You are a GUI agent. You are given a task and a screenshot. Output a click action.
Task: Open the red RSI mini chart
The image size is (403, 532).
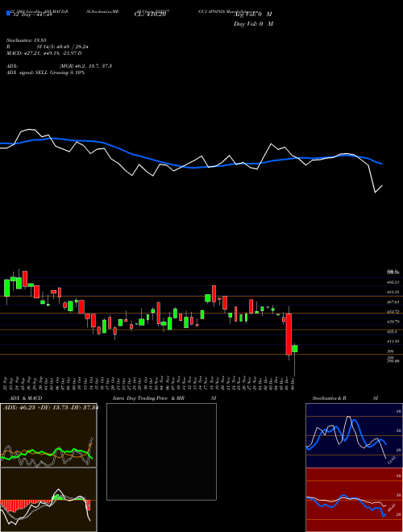coord(354,500)
